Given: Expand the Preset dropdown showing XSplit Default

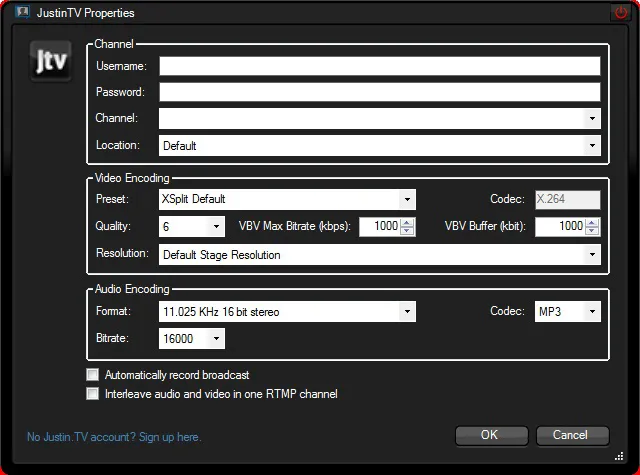Looking at the screenshot, I should (x=287, y=199).
